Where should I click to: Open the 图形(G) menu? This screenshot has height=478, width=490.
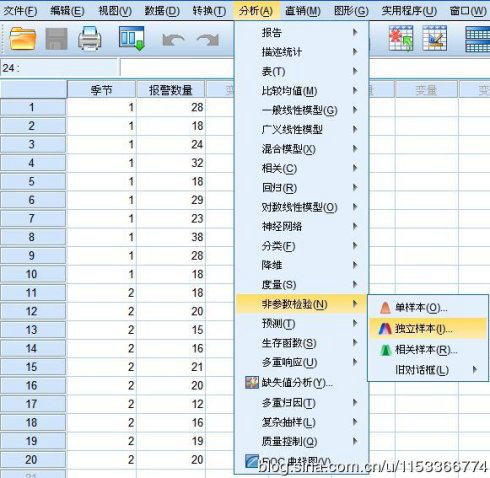tap(351, 11)
